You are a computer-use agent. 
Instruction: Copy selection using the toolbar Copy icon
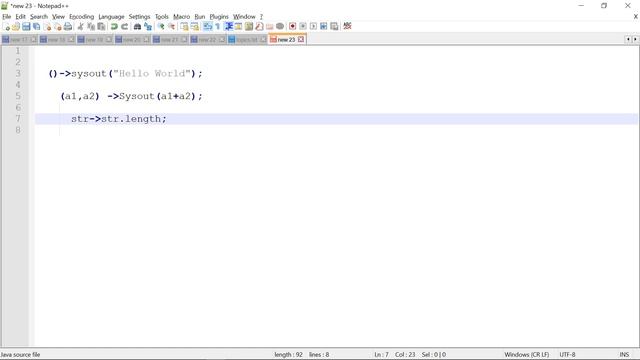(91, 27)
